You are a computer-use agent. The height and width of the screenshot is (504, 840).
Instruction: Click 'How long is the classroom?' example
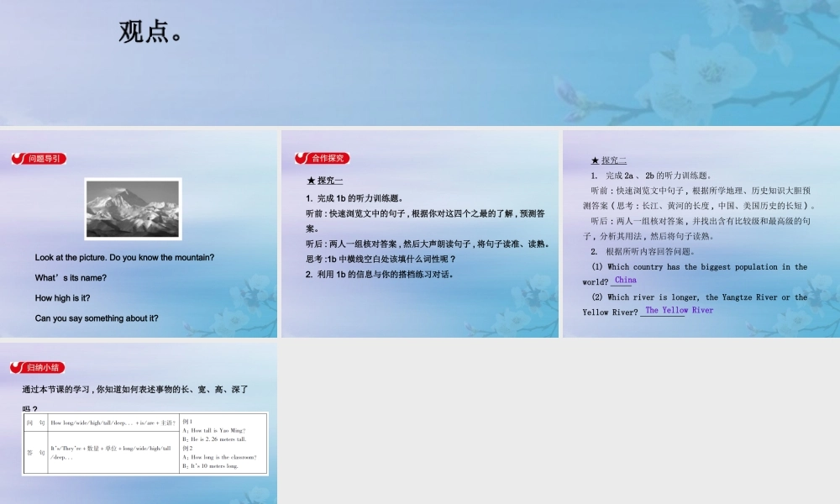[x=219, y=457]
